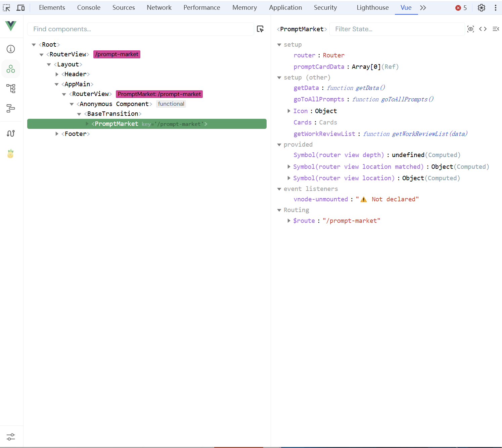Show more DevTools tabs chevron

(423, 8)
